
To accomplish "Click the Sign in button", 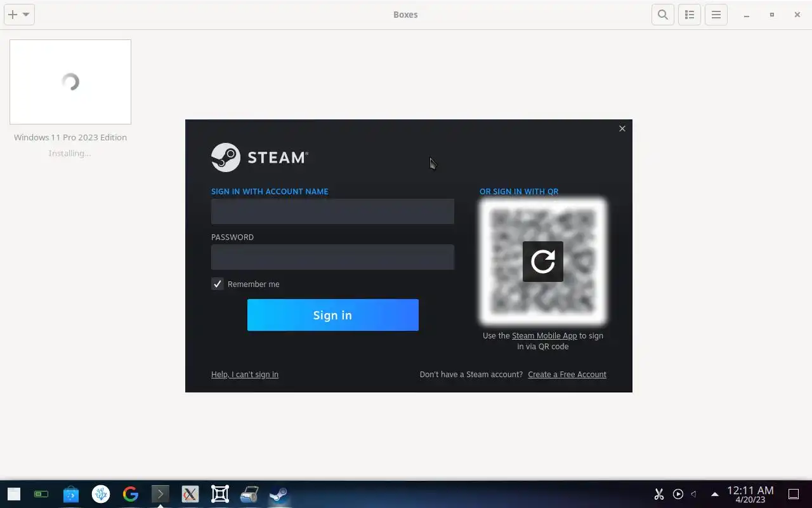I will click(333, 315).
